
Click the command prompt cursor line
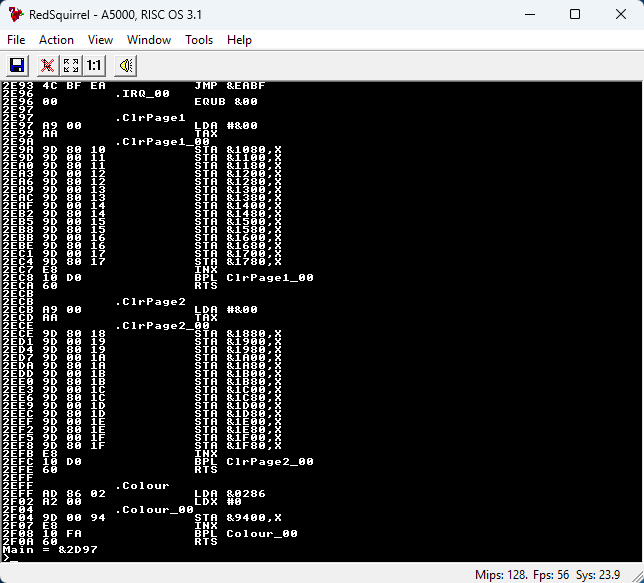10,558
